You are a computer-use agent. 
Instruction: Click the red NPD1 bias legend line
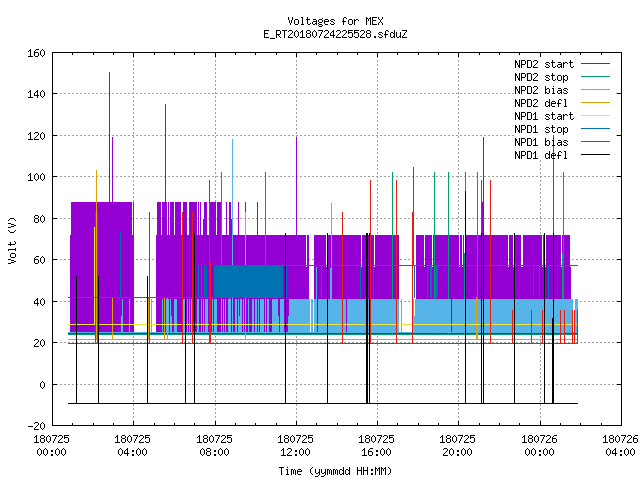(595, 142)
